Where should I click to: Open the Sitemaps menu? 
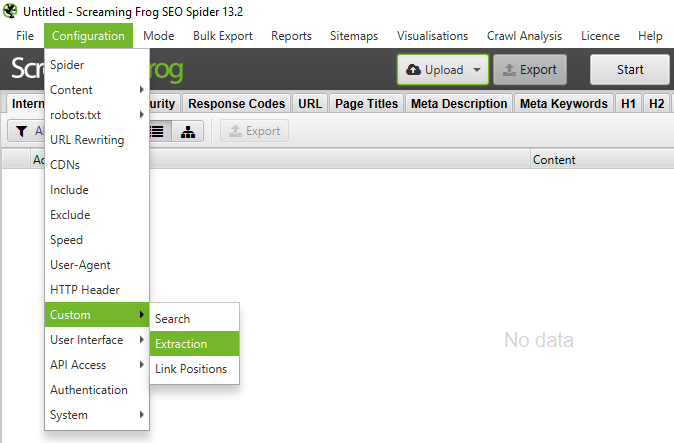354,36
